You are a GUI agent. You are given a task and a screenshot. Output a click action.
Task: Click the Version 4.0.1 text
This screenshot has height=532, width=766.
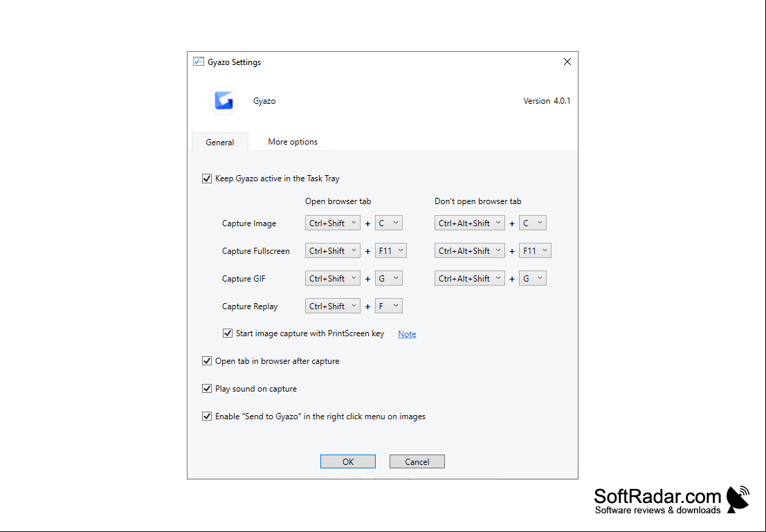pos(547,101)
